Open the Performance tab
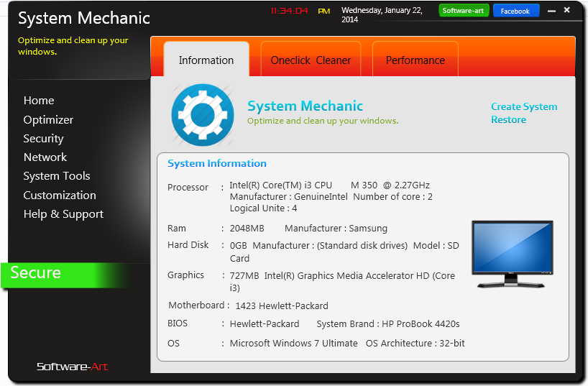Screen dimensions: 588x386 coord(415,60)
